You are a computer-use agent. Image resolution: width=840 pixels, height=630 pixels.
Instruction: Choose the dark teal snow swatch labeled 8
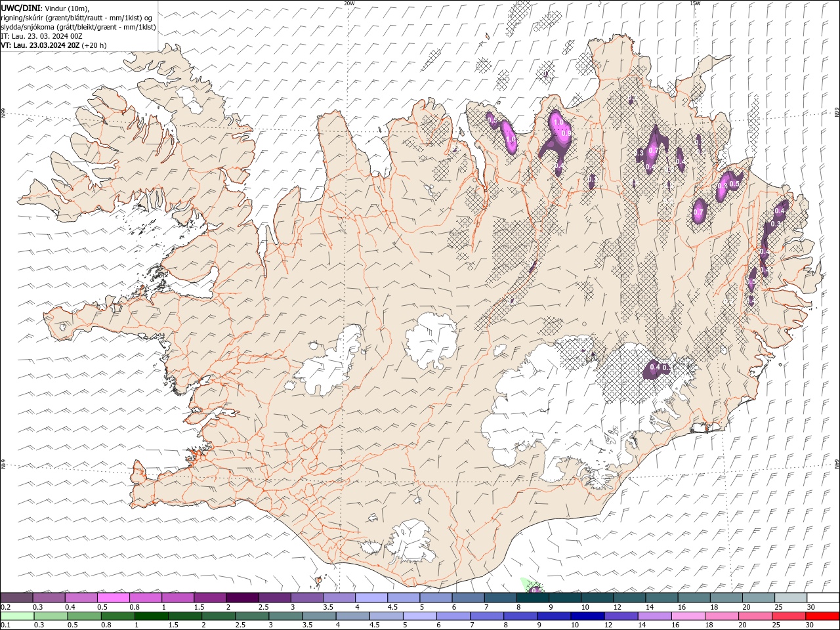(x=532, y=597)
